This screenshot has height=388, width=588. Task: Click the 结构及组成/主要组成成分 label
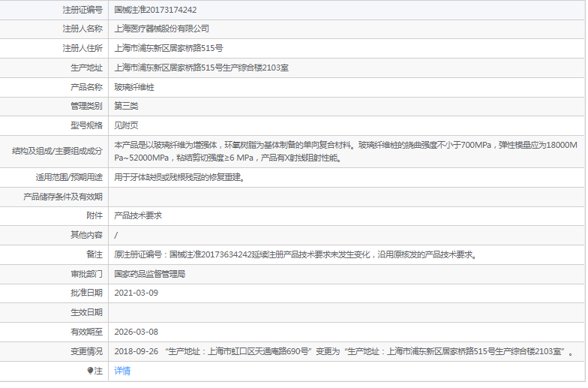coord(57,152)
